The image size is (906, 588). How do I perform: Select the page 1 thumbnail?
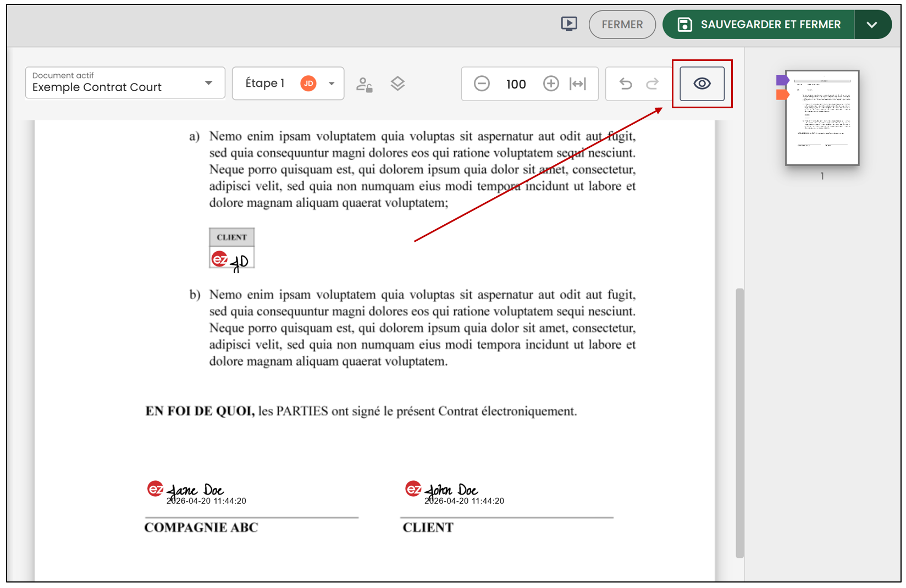[x=822, y=118]
